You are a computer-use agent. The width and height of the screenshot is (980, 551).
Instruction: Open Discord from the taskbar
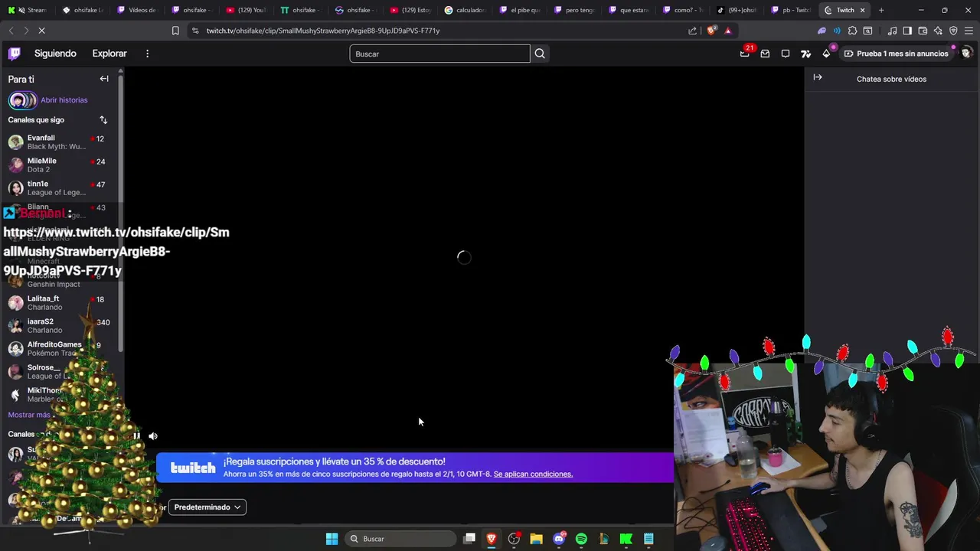559,539
